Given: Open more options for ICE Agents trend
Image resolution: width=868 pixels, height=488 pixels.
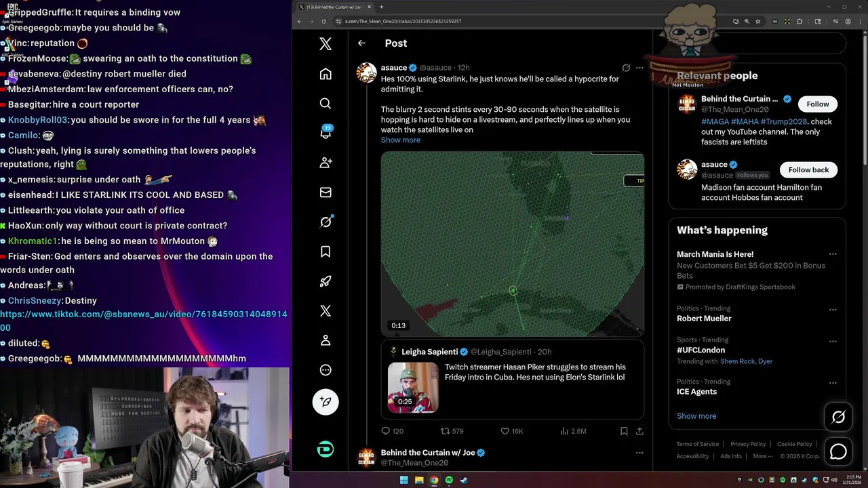Looking at the screenshot, I should click(x=833, y=382).
